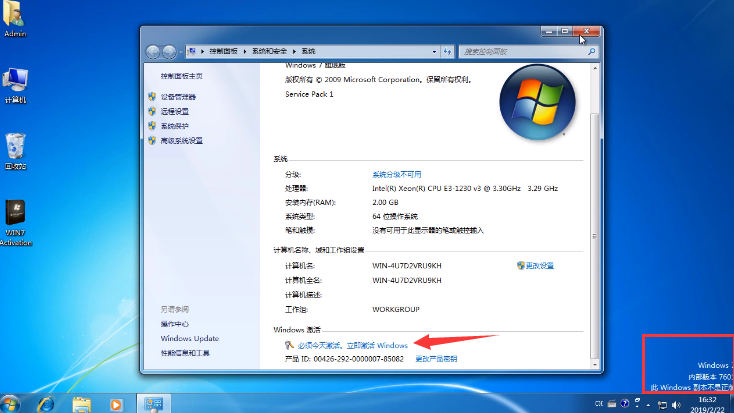Click the vertical scrollbar thumb
This screenshot has width=734, height=413.
(x=595, y=236)
